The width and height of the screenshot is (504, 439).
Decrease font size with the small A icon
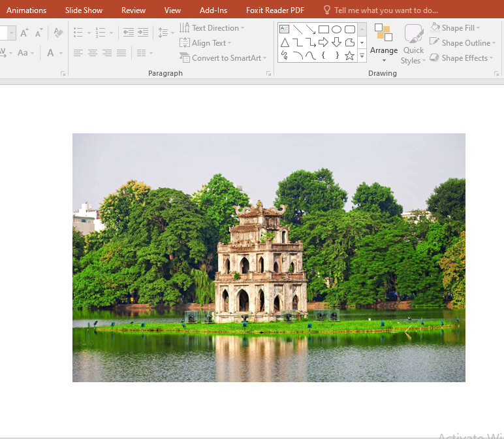pos(39,33)
